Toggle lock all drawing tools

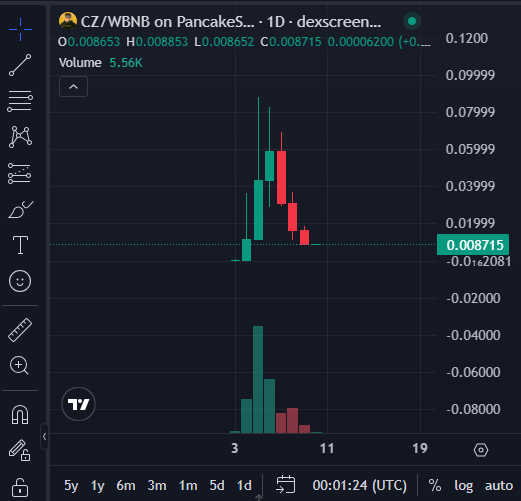pos(20,487)
